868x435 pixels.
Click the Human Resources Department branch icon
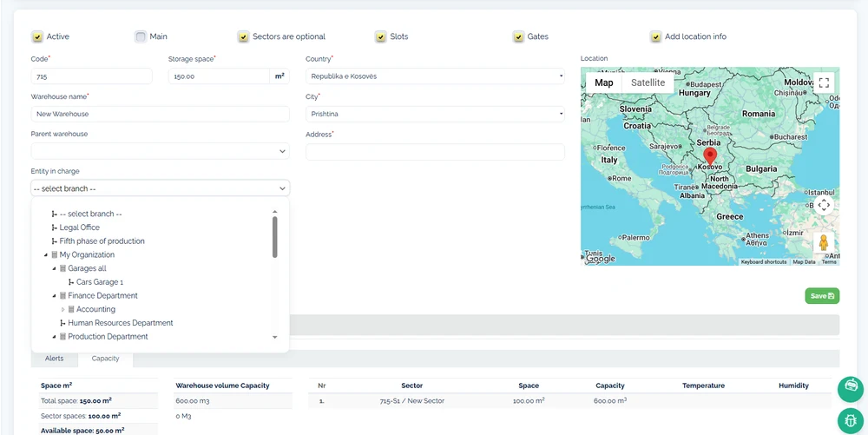pos(62,323)
